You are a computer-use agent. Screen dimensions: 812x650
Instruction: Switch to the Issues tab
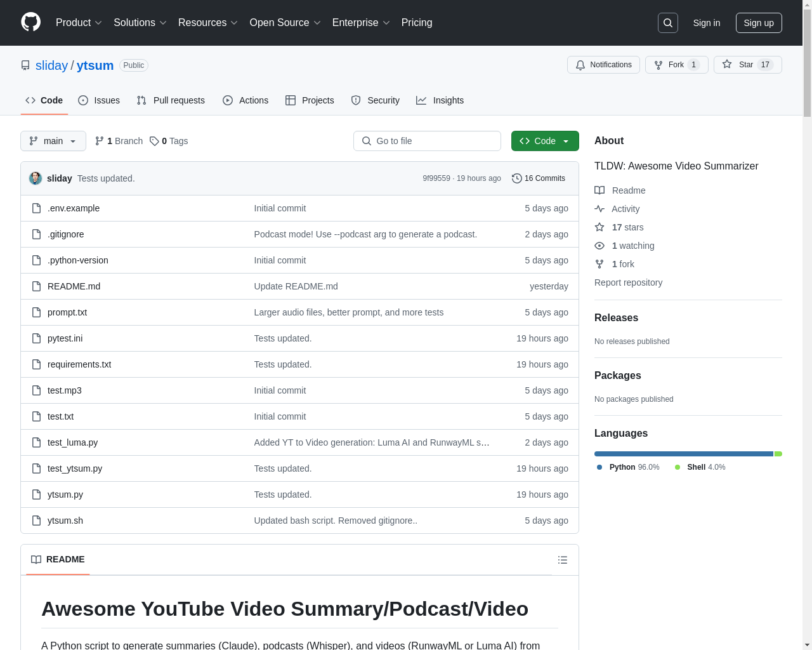[99, 100]
